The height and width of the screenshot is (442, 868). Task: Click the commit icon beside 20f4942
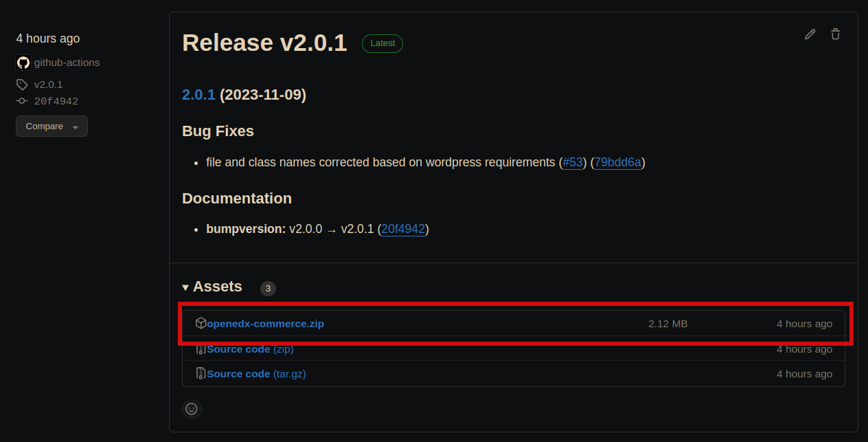pyautogui.click(x=22, y=101)
